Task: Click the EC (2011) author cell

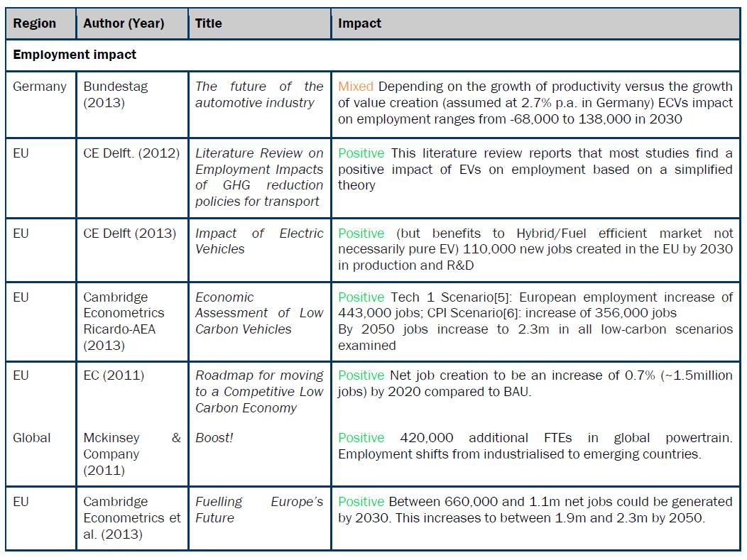Action: [x=114, y=375]
